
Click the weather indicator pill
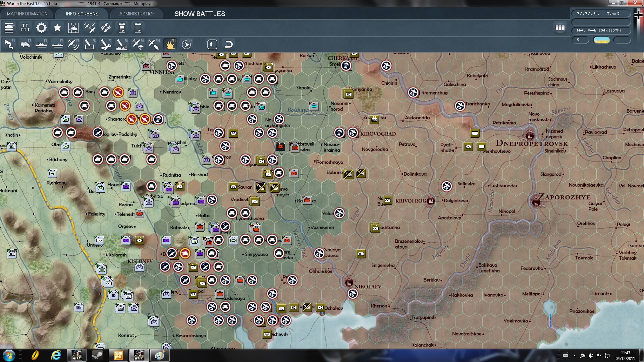pos(601,40)
